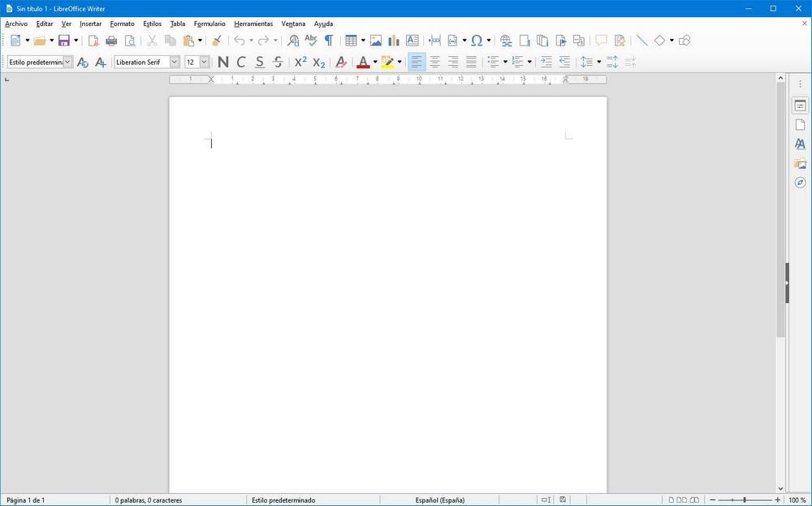Toggle strikethrough formatting
The image size is (812, 506).
point(278,63)
